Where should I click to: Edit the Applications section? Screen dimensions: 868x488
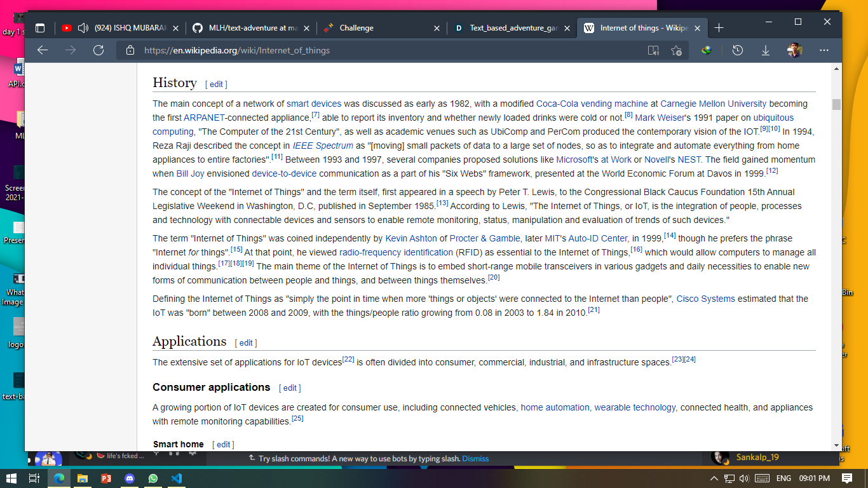pos(246,343)
